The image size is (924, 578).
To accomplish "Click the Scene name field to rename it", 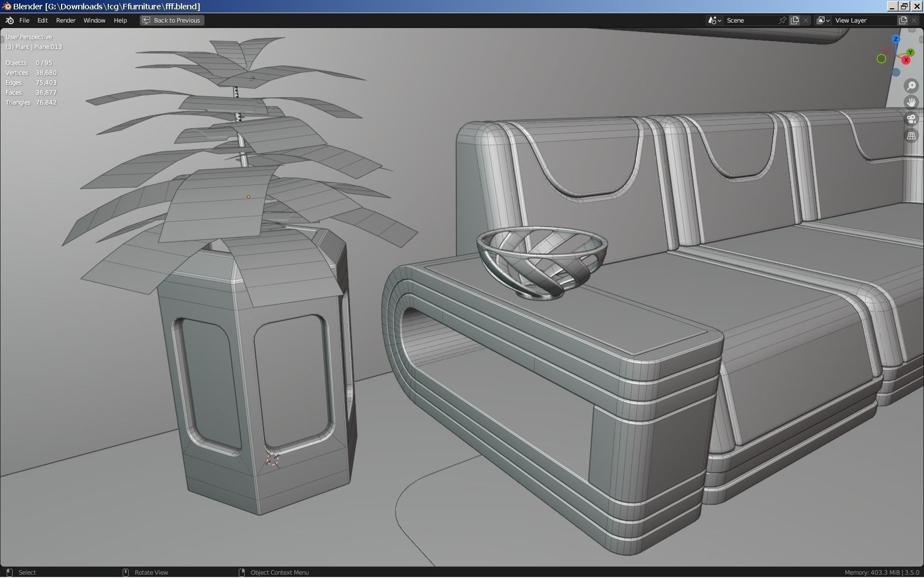I will tap(751, 20).
